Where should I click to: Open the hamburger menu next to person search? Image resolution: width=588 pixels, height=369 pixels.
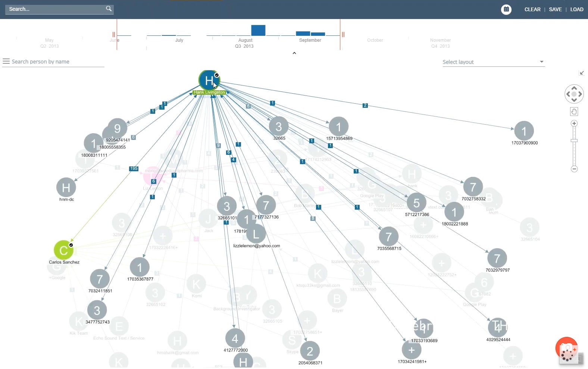6,61
